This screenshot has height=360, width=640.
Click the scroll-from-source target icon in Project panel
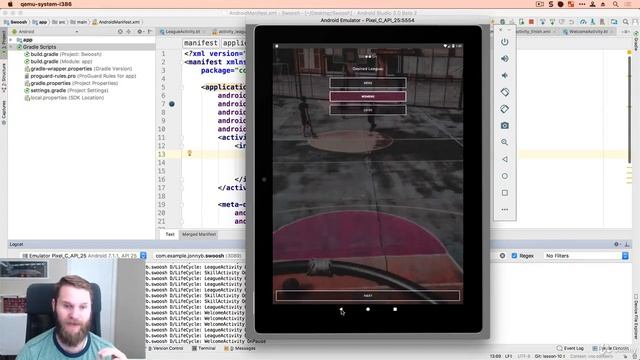[x=120, y=31]
